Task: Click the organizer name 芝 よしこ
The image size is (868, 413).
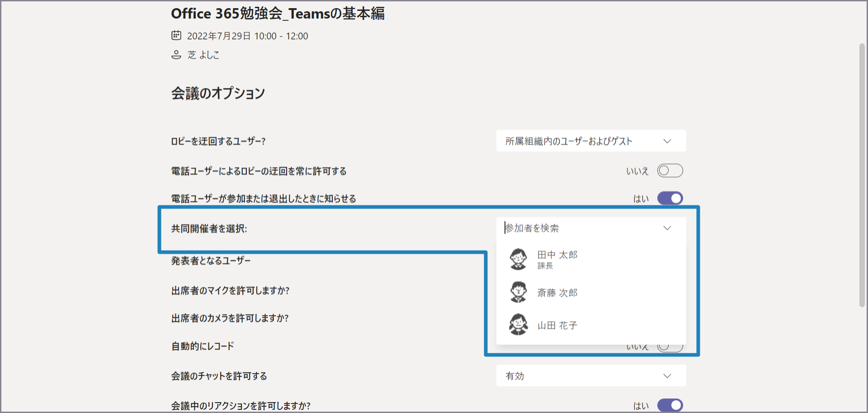Action: click(203, 55)
